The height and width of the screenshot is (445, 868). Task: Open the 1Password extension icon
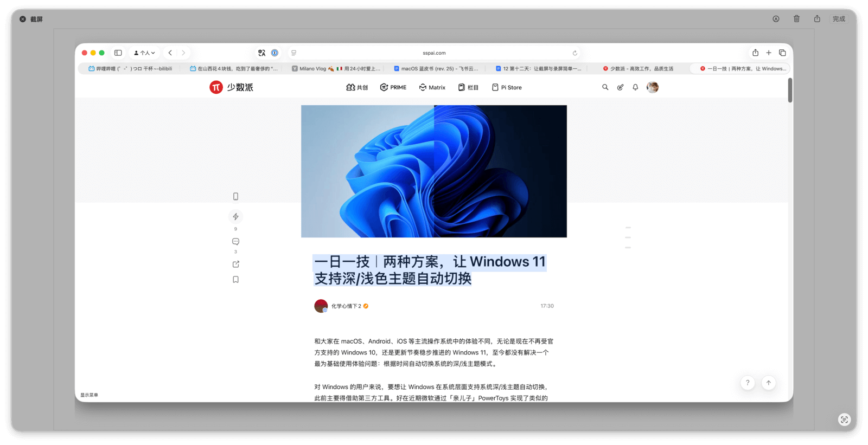(275, 53)
